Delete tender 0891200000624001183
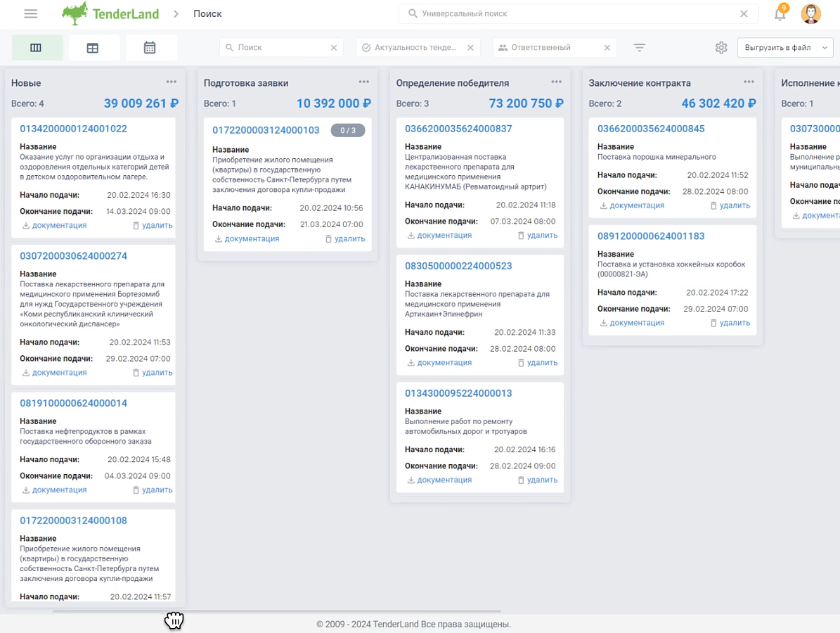Image resolution: width=840 pixels, height=633 pixels. coord(730,324)
